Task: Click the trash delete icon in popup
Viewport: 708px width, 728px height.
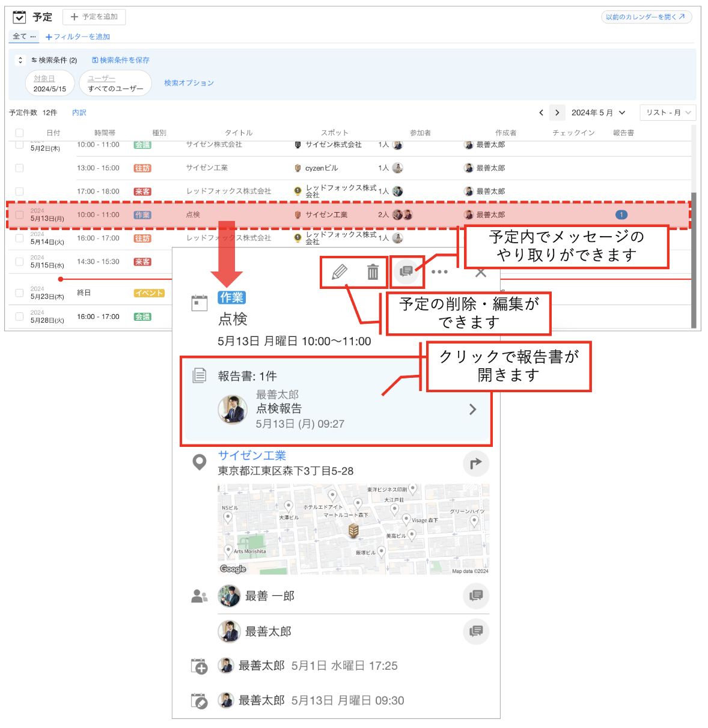Action: pyautogui.click(x=373, y=272)
